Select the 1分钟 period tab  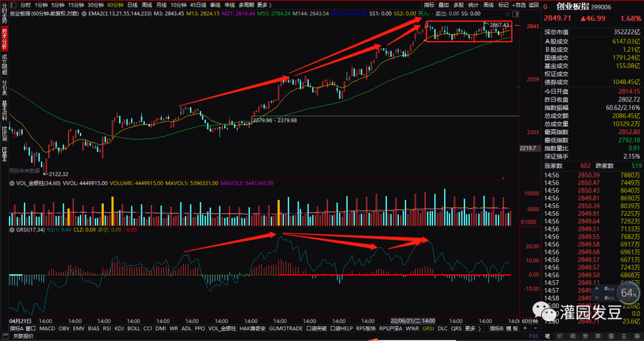pos(41,5)
